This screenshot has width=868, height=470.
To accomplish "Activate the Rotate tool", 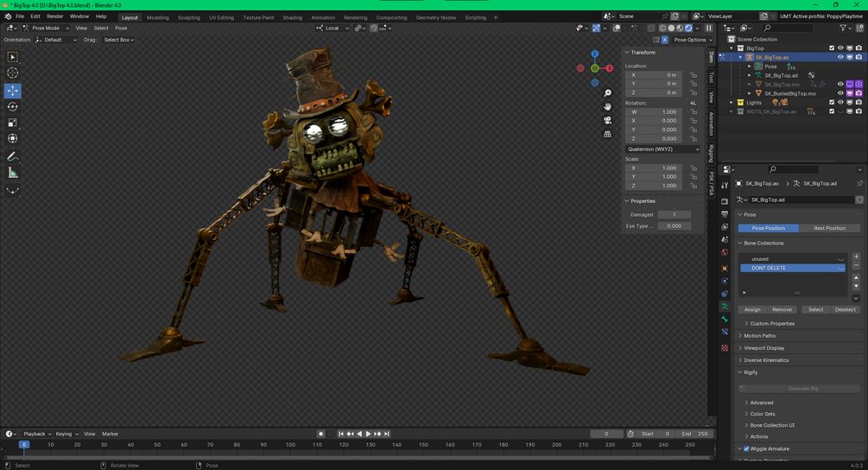I will tap(13, 107).
